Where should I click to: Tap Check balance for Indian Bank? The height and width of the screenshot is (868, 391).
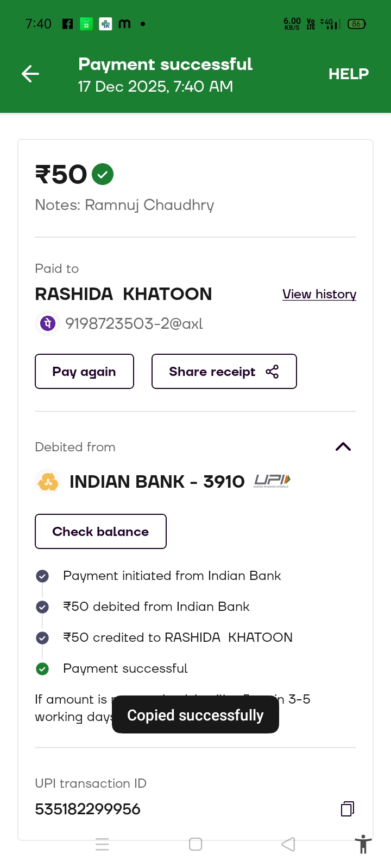pyautogui.click(x=100, y=532)
